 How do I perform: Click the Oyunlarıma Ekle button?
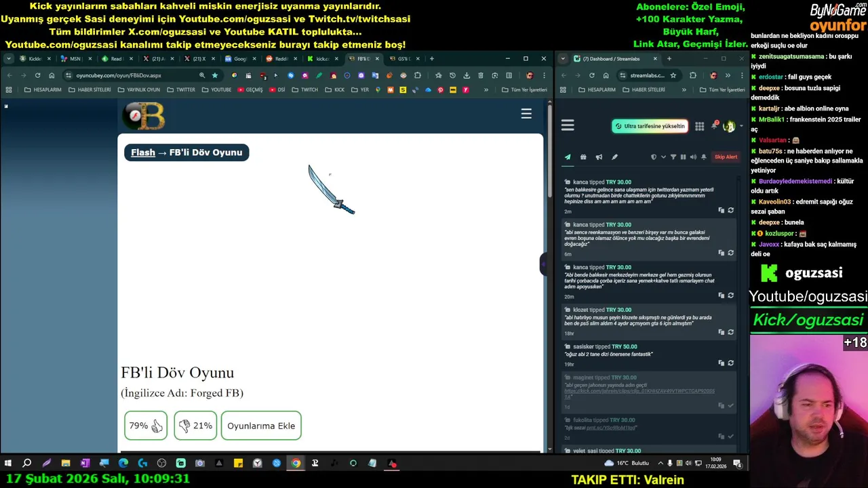pyautogui.click(x=261, y=426)
